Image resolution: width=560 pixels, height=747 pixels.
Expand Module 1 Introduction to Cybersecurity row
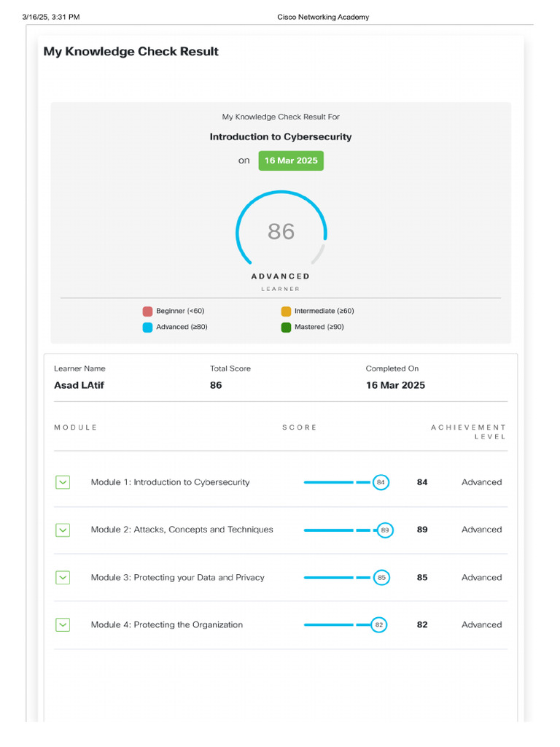point(63,482)
